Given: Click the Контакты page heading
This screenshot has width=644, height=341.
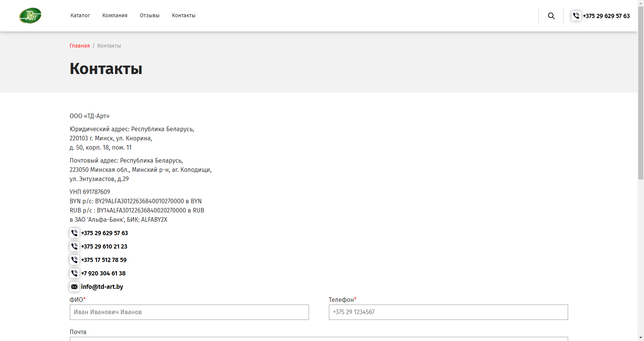Looking at the screenshot, I should pos(106,69).
